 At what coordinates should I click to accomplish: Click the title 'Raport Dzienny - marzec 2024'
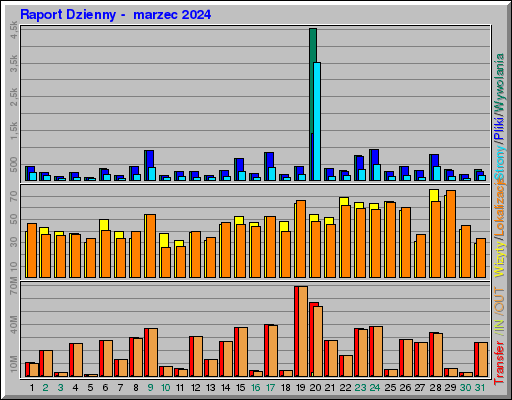(116, 15)
